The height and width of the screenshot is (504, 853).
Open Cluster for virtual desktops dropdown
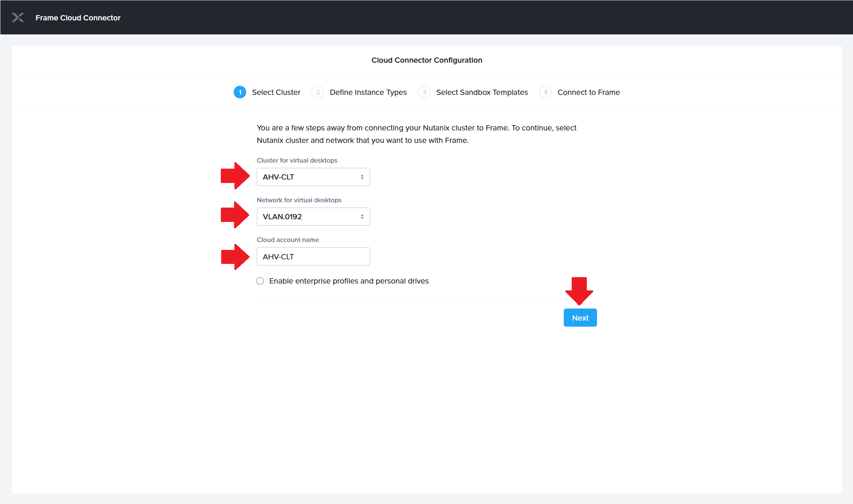tap(313, 177)
